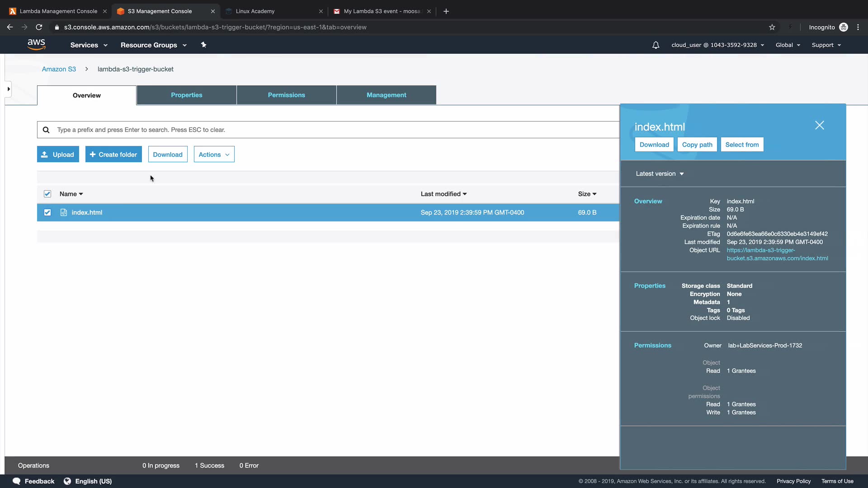Click the index.html file icon

(64, 212)
